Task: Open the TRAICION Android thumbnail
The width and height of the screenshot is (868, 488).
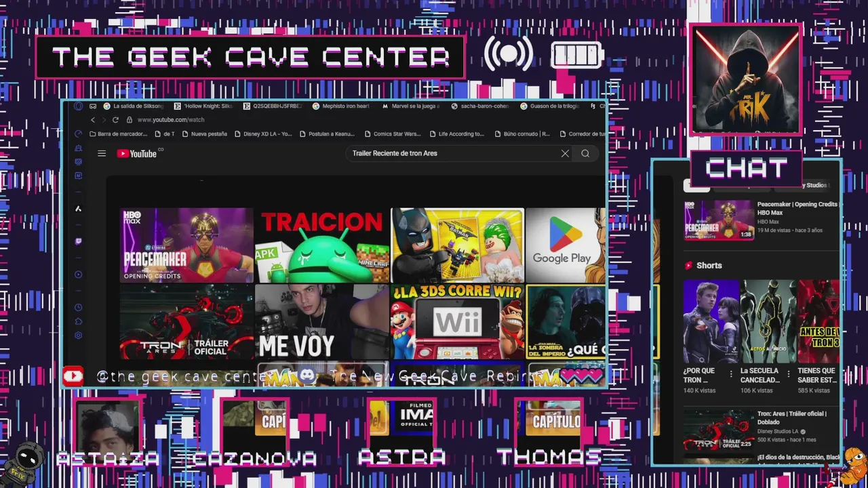Action: [322, 245]
